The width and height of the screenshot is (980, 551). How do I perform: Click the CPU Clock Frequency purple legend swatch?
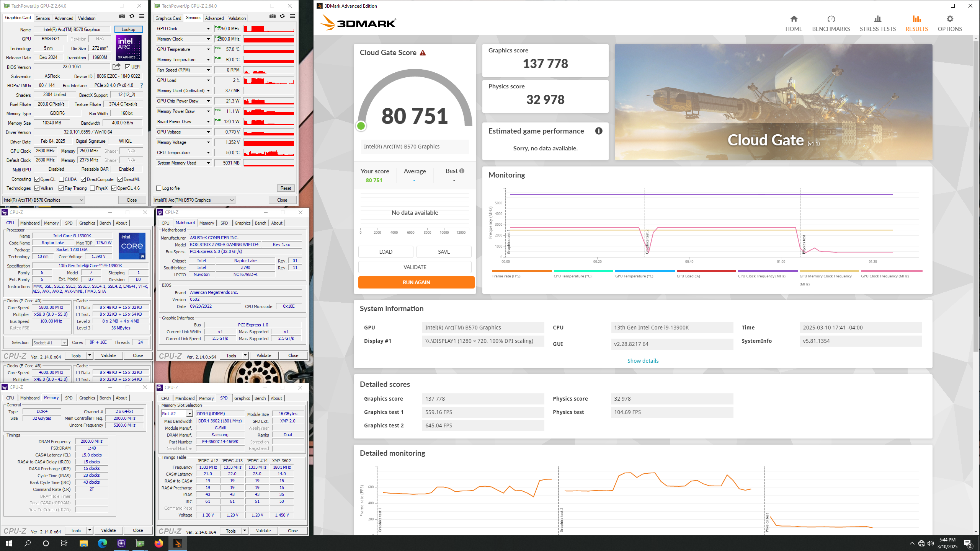tap(768, 271)
